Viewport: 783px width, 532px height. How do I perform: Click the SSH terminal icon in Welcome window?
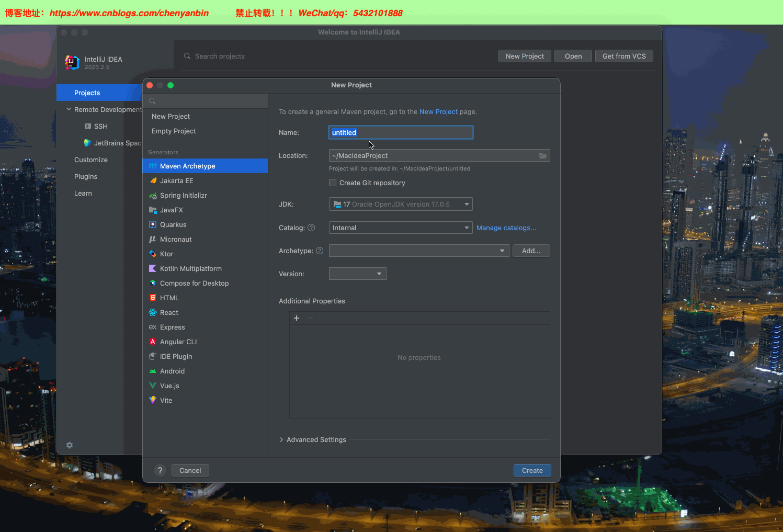(x=88, y=126)
